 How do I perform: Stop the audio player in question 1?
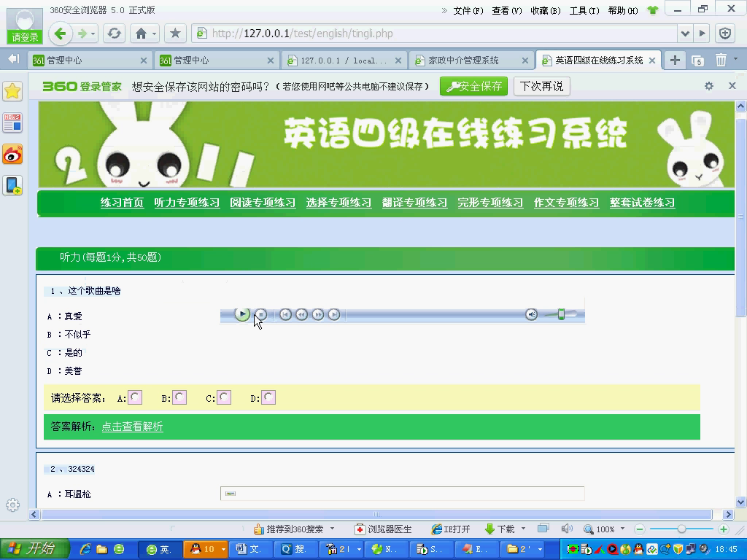click(260, 314)
